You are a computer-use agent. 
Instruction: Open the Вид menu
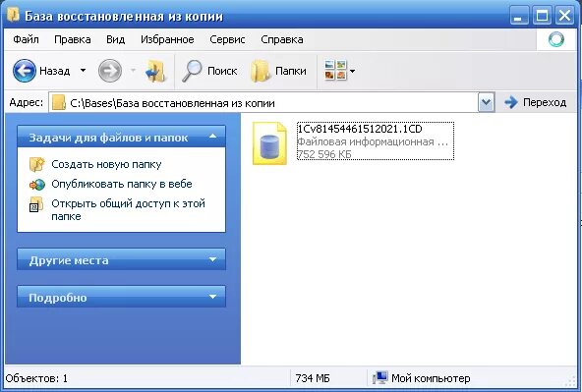coord(115,39)
